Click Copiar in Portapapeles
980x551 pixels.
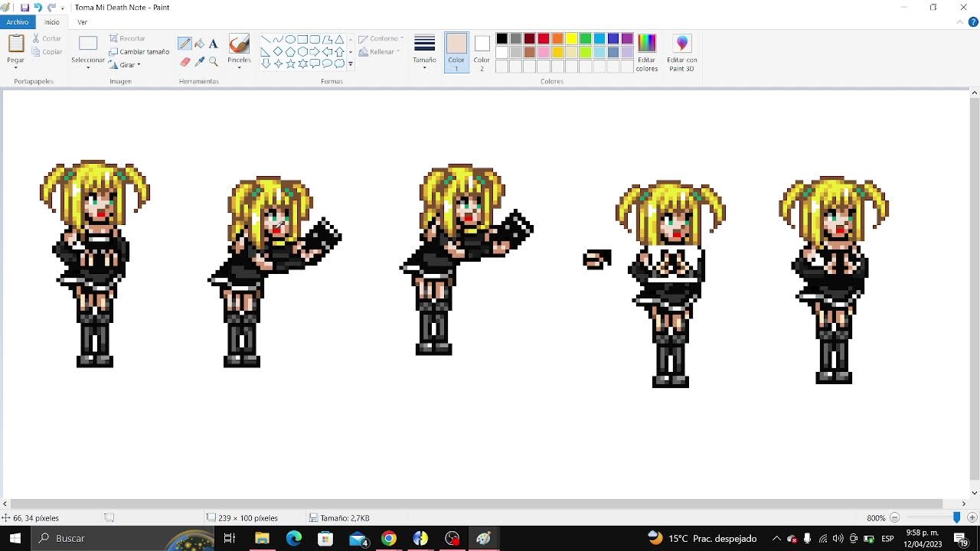point(47,52)
